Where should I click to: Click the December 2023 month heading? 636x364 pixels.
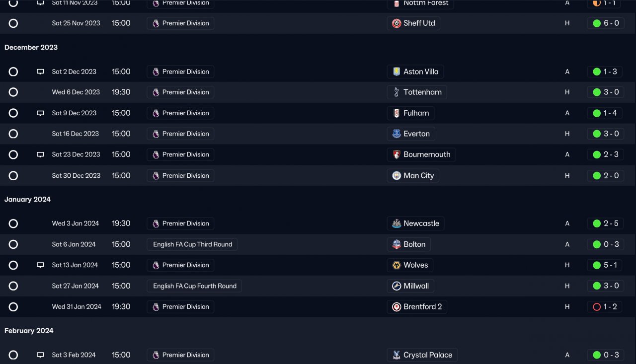point(31,48)
